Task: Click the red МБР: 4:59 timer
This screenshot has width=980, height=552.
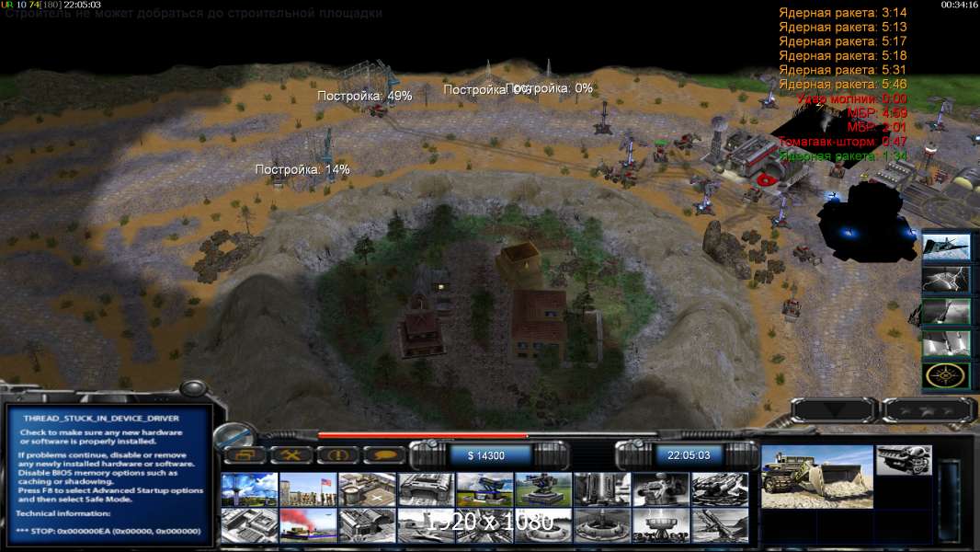Action: 877,113
